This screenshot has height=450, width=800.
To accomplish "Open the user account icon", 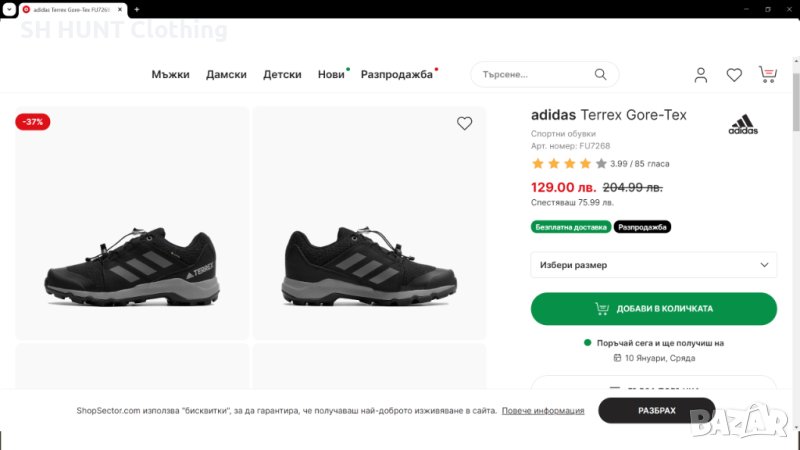I will [701, 75].
